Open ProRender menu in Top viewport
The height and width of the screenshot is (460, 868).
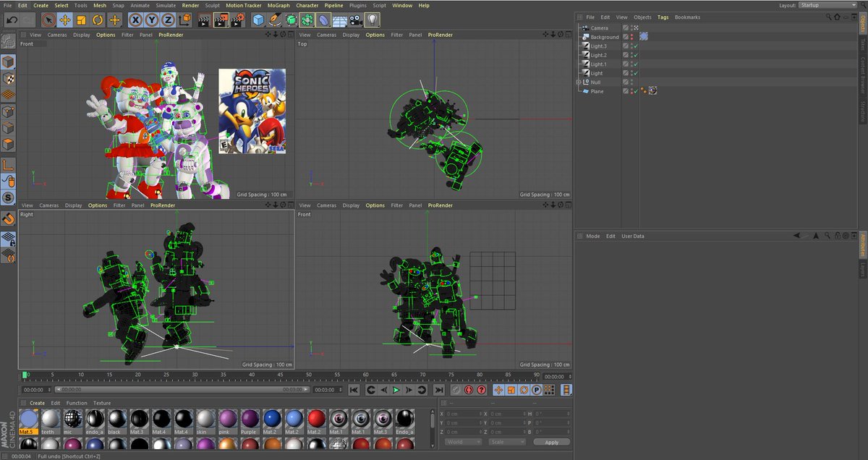[440, 35]
